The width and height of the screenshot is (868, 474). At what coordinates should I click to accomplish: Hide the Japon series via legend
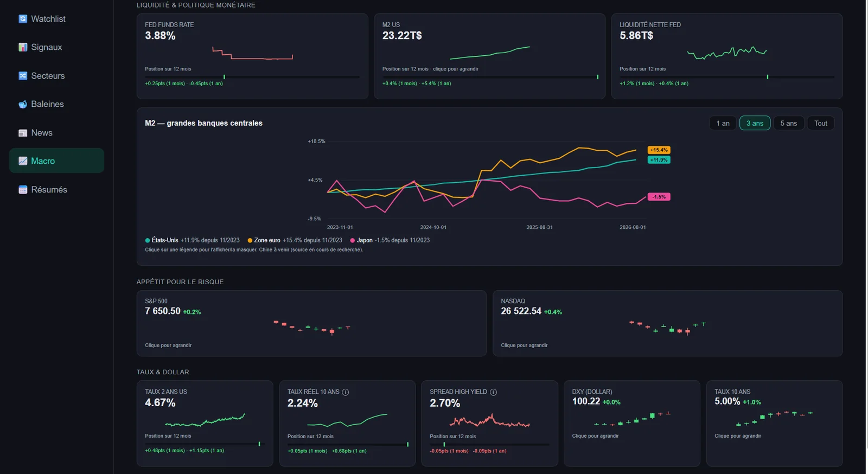pos(390,240)
